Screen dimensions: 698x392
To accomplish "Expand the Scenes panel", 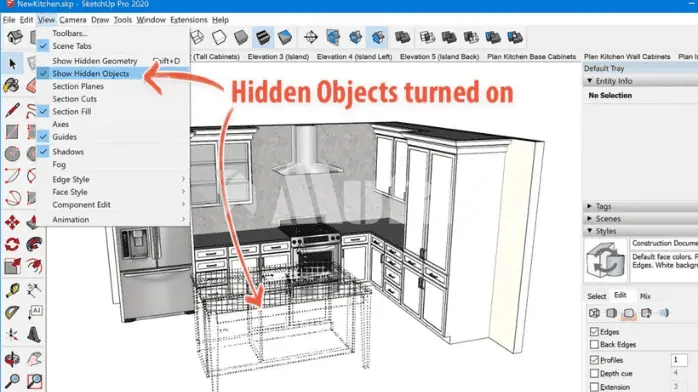I will (x=589, y=218).
